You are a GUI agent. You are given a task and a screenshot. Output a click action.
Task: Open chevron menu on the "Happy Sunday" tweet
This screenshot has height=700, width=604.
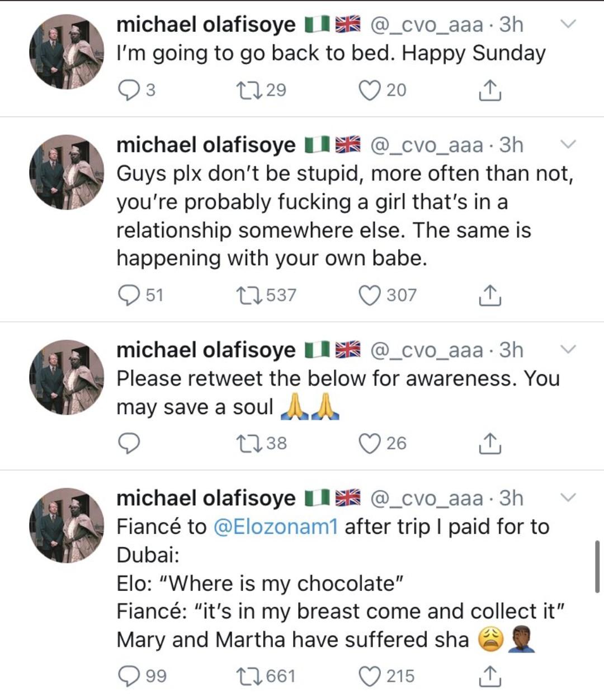568,24
